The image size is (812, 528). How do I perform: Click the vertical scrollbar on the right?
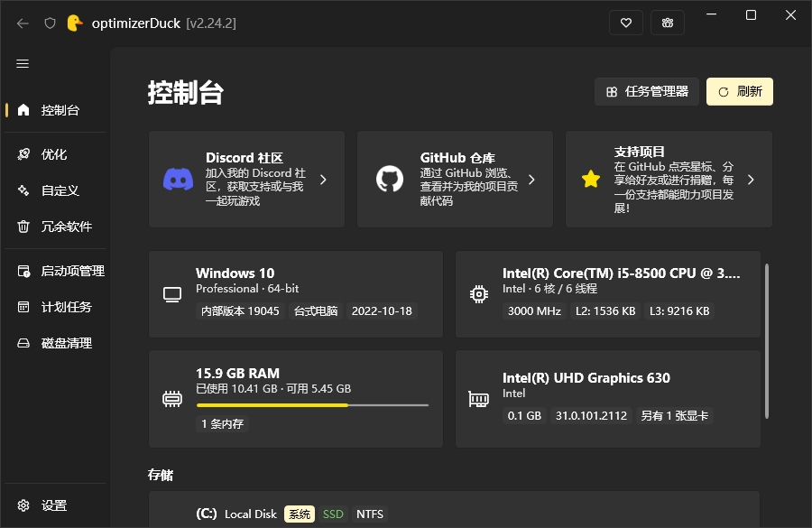click(x=767, y=341)
